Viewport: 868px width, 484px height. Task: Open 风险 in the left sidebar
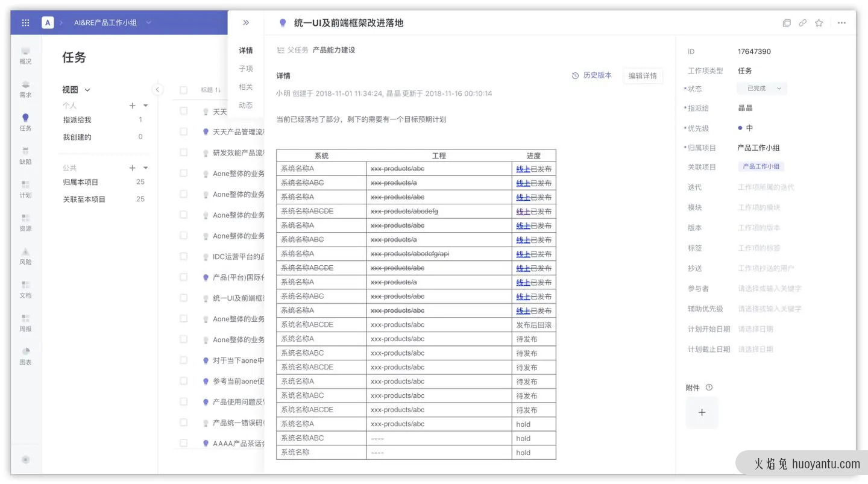point(25,256)
